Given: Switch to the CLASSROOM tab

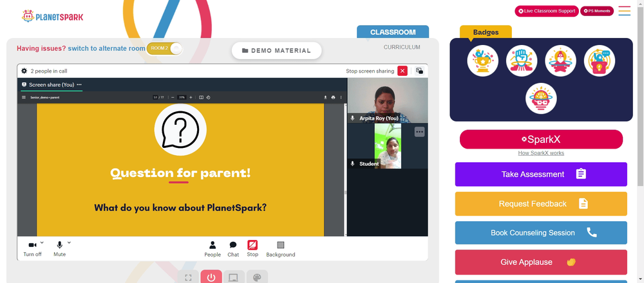Looking at the screenshot, I should 393,32.
